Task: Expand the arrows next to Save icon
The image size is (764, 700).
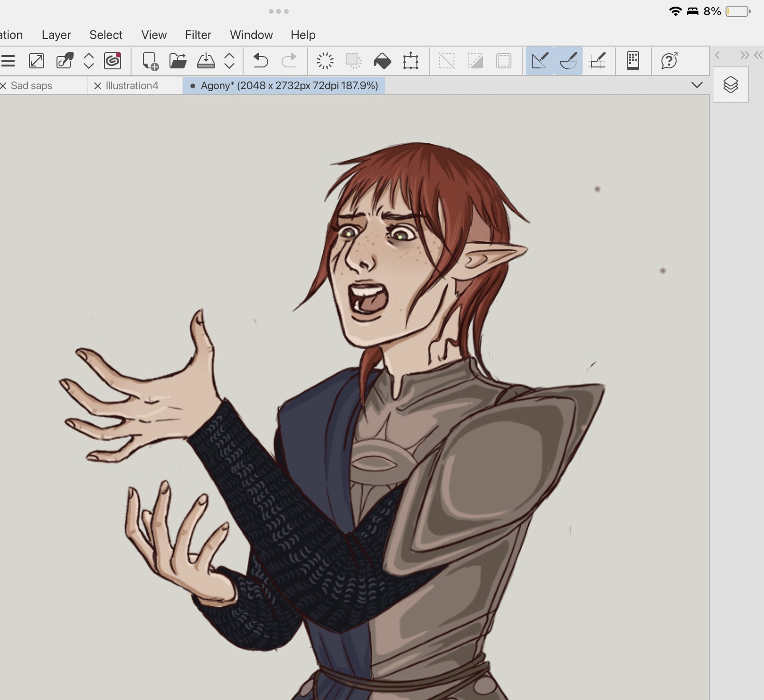Action: (x=229, y=61)
